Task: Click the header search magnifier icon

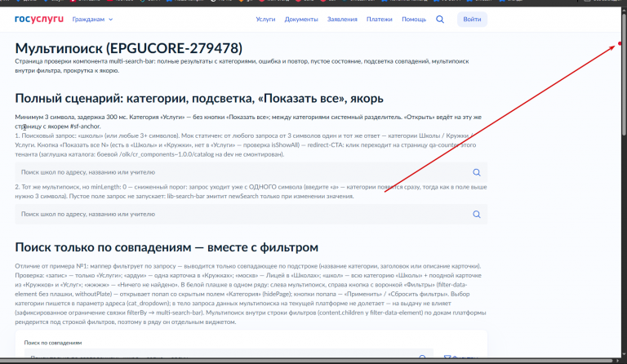Action: 440,19
